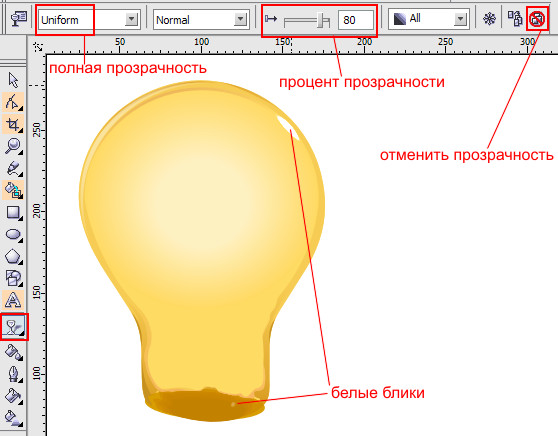Select the Ellipse tool

(x=13, y=235)
